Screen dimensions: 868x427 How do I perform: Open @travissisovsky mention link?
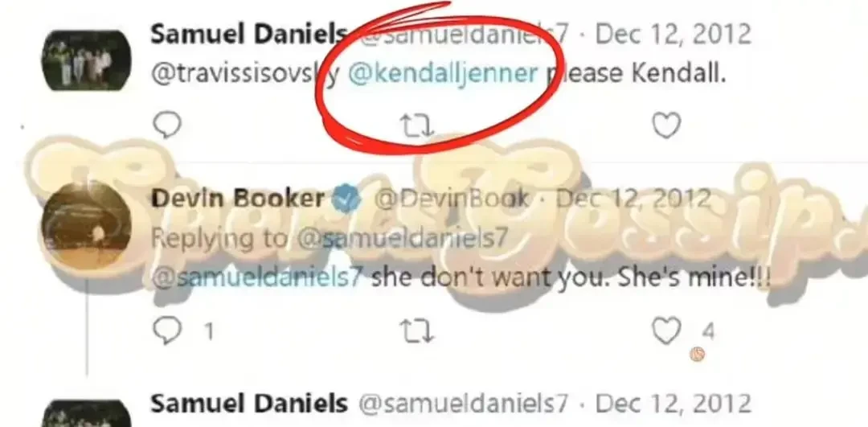(x=246, y=75)
